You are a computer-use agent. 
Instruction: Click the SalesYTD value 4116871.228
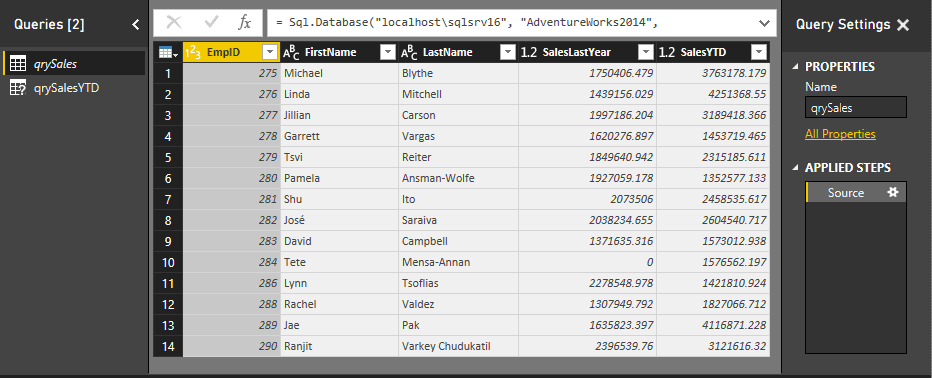tap(713, 325)
